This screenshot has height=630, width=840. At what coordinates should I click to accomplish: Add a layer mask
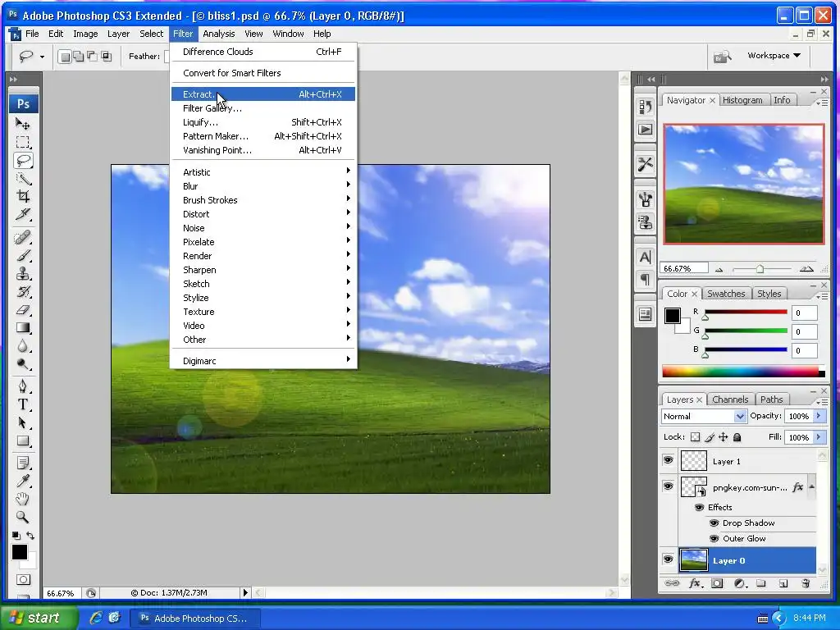point(717,583)
